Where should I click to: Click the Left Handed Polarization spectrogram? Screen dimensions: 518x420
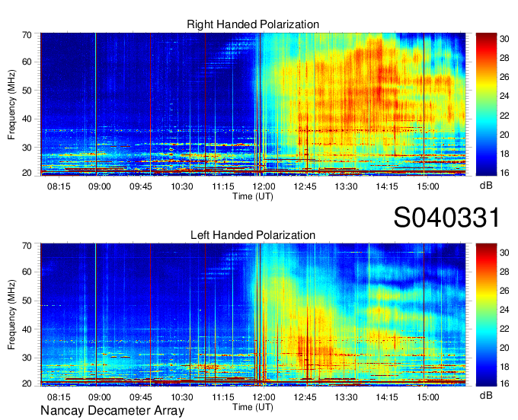click(253, 315)
